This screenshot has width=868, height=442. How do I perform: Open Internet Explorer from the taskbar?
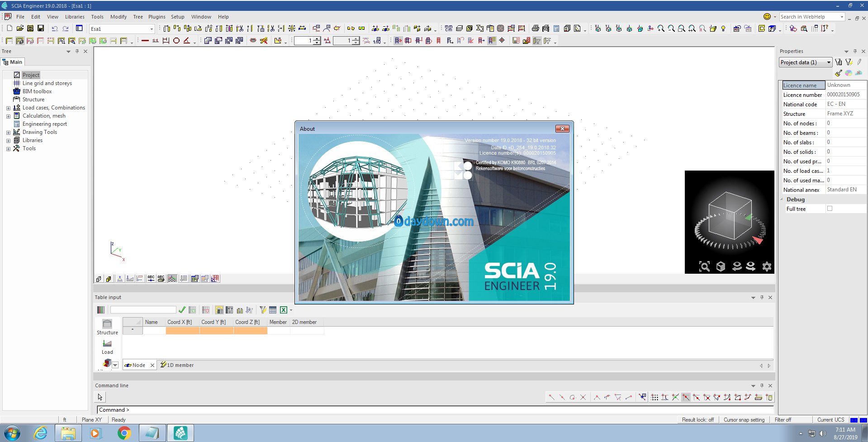pyautogui.click(x=41, y=433)
